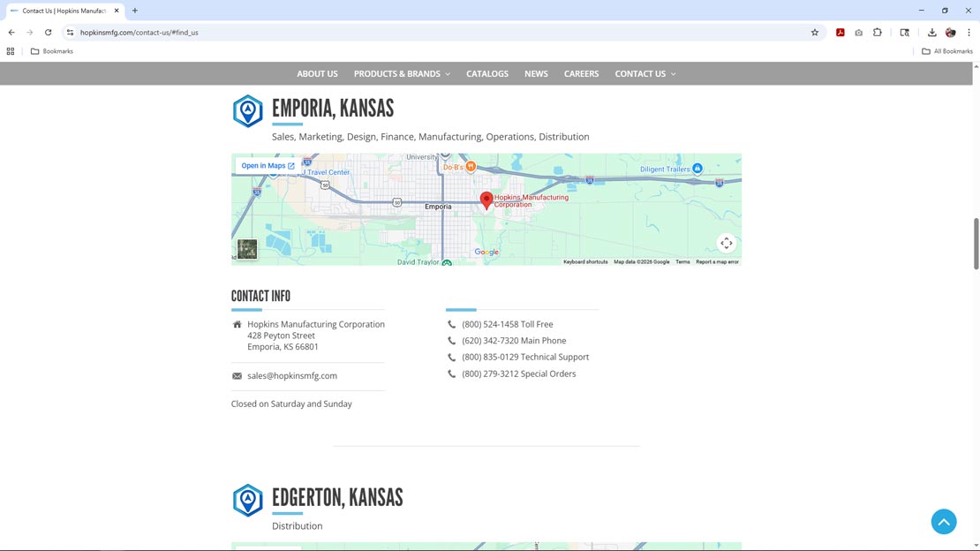The width and height of the screenshot is (980, 551).
Task: Expand the Contact Us dropdown menu
Action: (645, 74)
